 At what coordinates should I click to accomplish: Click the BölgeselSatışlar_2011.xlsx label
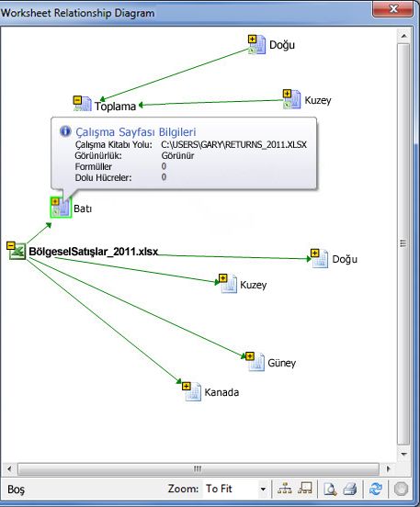[x=94, y=252]
